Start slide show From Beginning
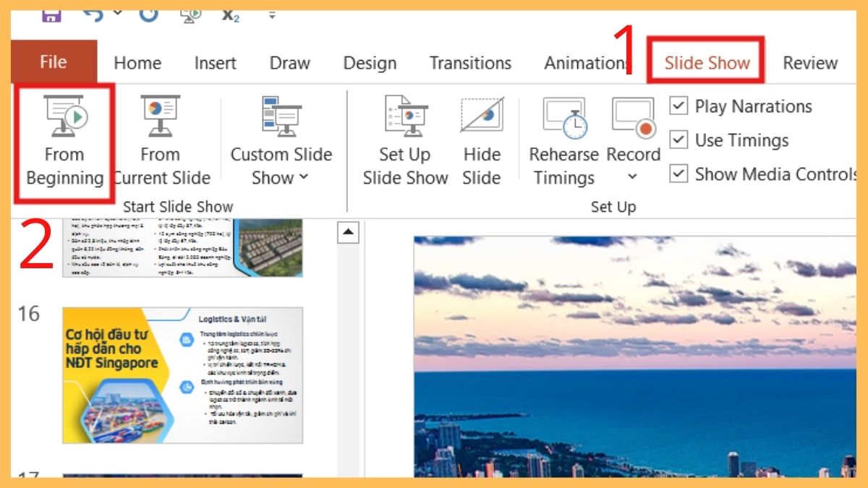Image resolution: width=868 pixels, height=488 pixels. (x=64, y=141)
